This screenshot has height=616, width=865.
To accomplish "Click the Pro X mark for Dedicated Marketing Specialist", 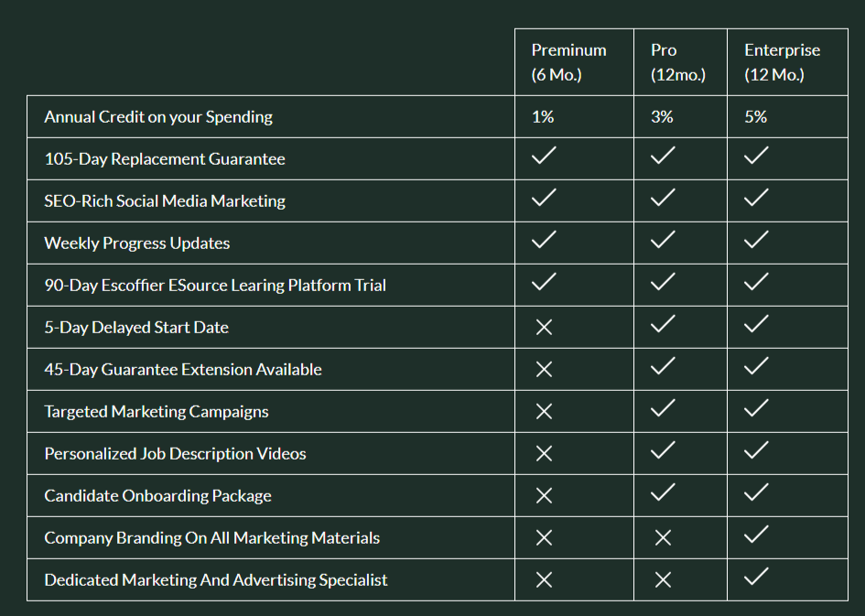I will point(663,580).
